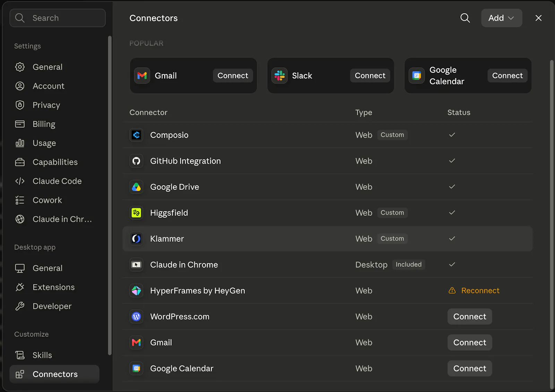Viewport: 555px width, 392px height.
Task: Click the connectors list vertical scrollbar
Action: pos(552,225)
